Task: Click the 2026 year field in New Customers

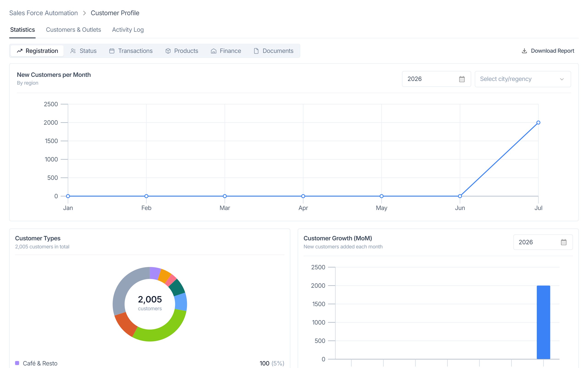Action: tap(436, 79)
